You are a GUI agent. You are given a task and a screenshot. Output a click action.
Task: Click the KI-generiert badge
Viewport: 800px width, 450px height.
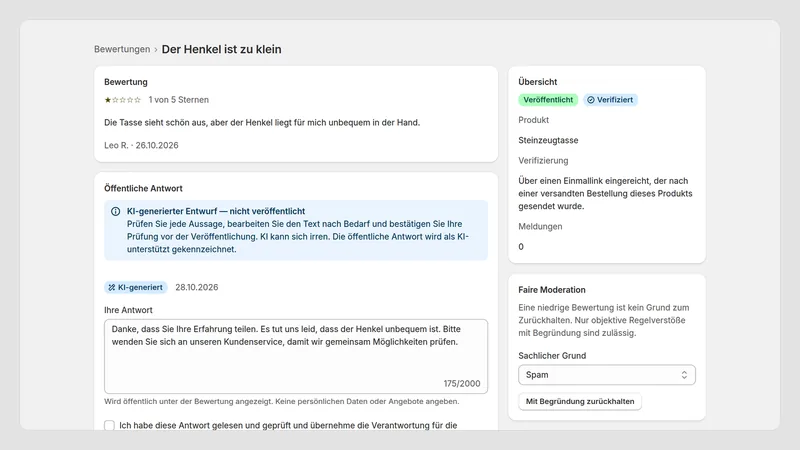(x=136, y=288)
